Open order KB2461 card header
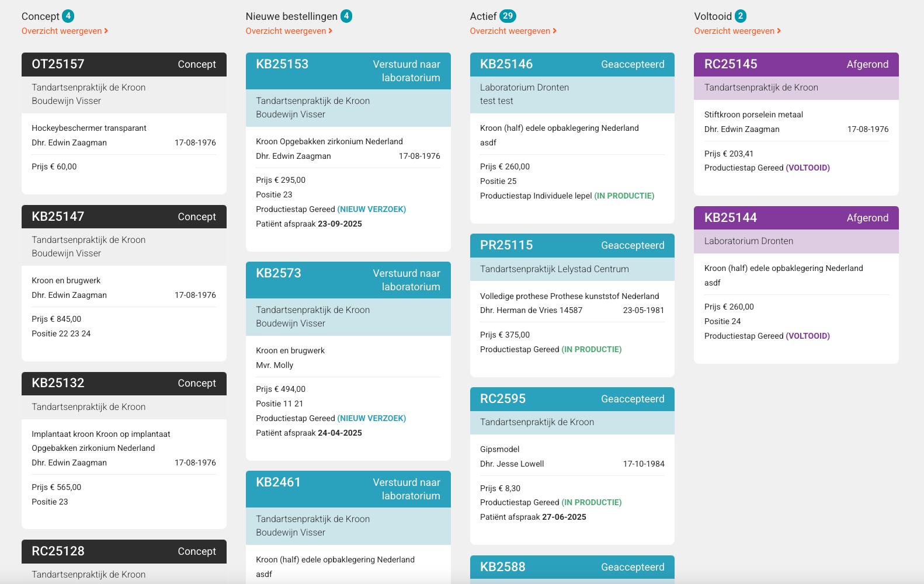Viewport: 924px width, 584px height. coord(348,489)
